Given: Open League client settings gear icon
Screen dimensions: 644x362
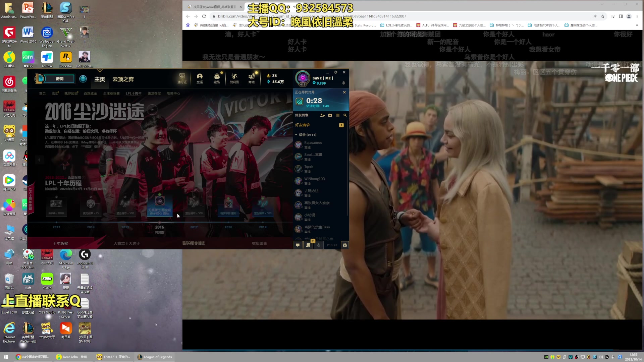Looking at the screenshot, I should click(336, 72).
